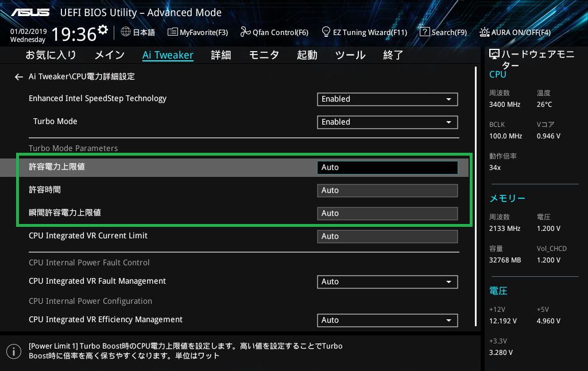The height and width of the screenshot is (371, 588).
Task: Switch to the メイン tab
Action: pos(110,55)
